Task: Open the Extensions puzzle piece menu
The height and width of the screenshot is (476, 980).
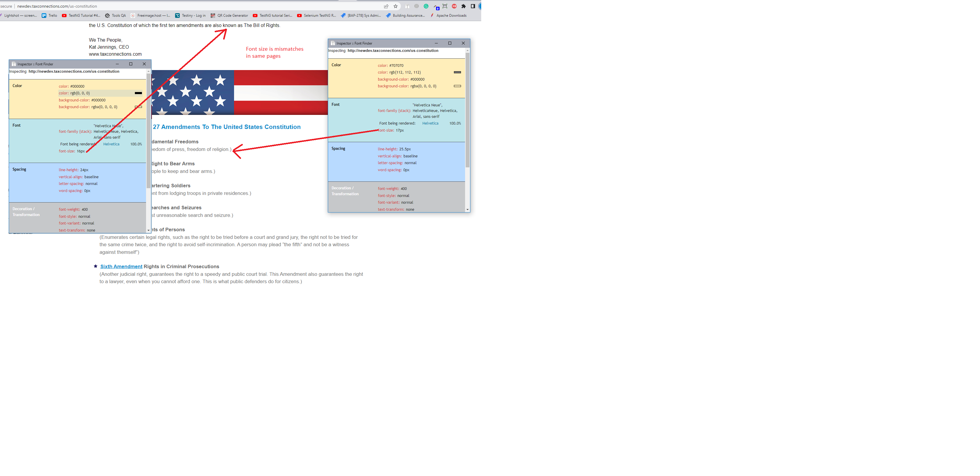Action: pyautogui.click(x=463, y=6)
